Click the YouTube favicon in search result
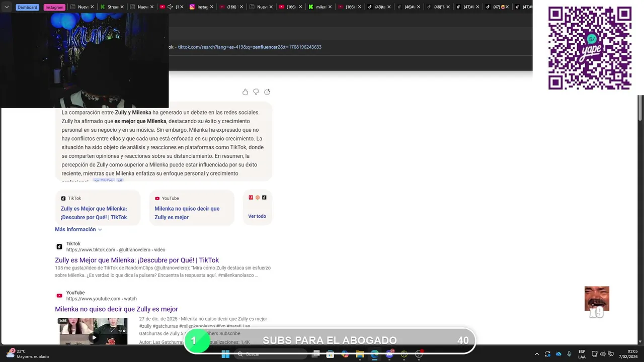The width and height of the screenshot is (644, 362). (x=59, y=296)
